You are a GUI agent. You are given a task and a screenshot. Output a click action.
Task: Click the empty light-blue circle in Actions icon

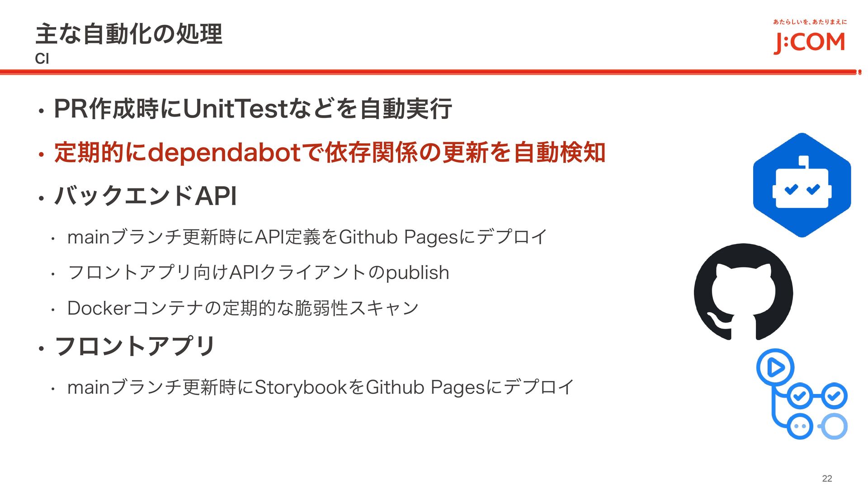834,426
